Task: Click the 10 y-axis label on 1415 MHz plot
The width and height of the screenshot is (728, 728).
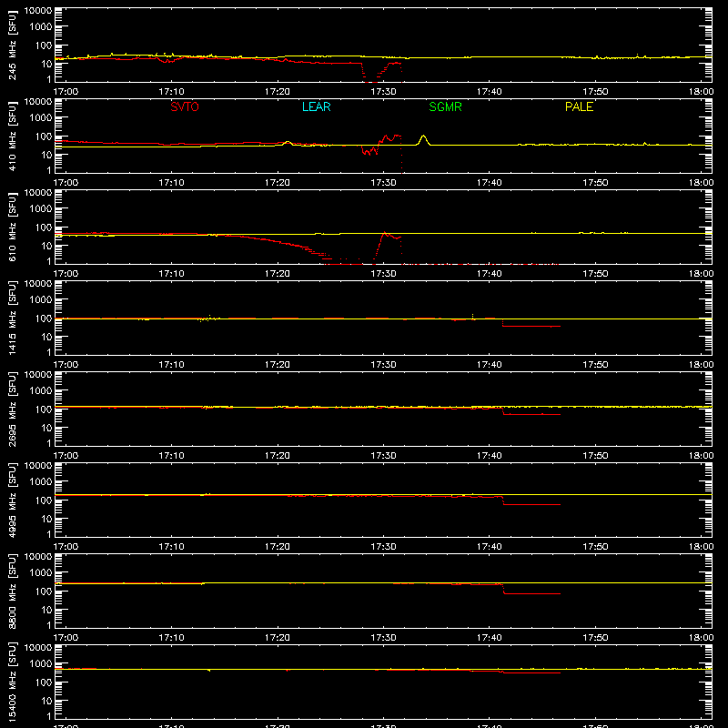Action: tap(46, 337)
